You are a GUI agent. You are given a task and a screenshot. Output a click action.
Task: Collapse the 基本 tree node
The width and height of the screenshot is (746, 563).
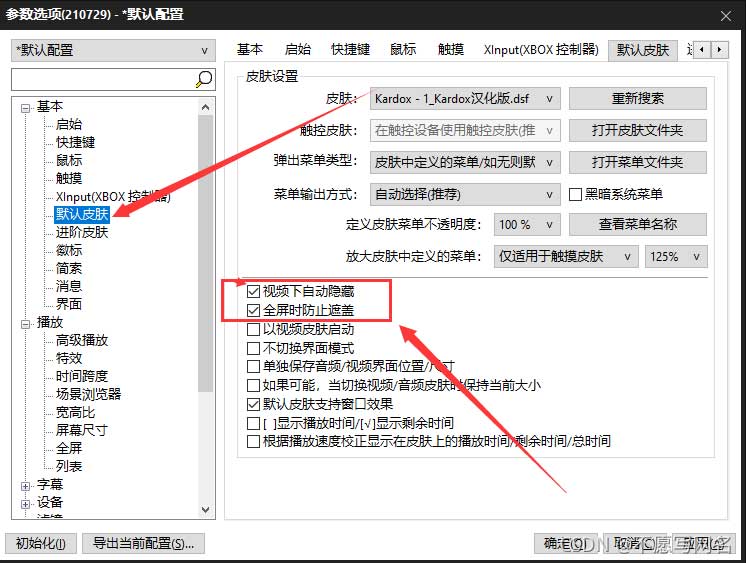pyautogui.click(x=25, y=107)
